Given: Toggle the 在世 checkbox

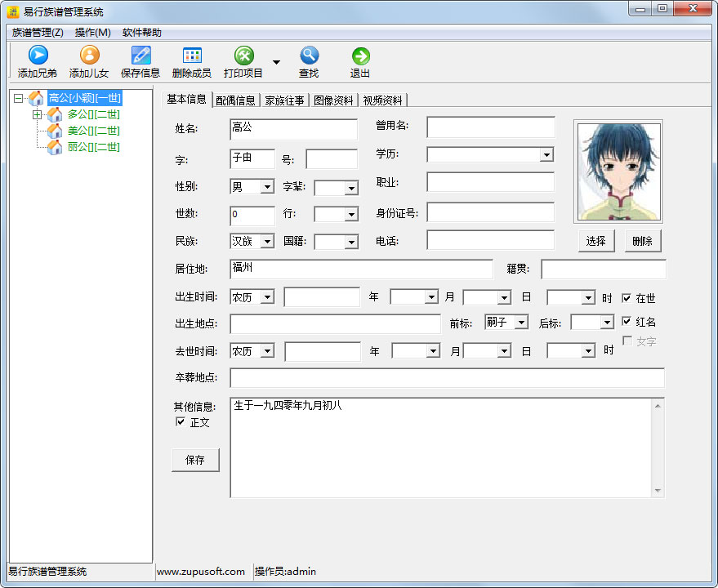Looking at the screenshot, I should tap(627, 298).
